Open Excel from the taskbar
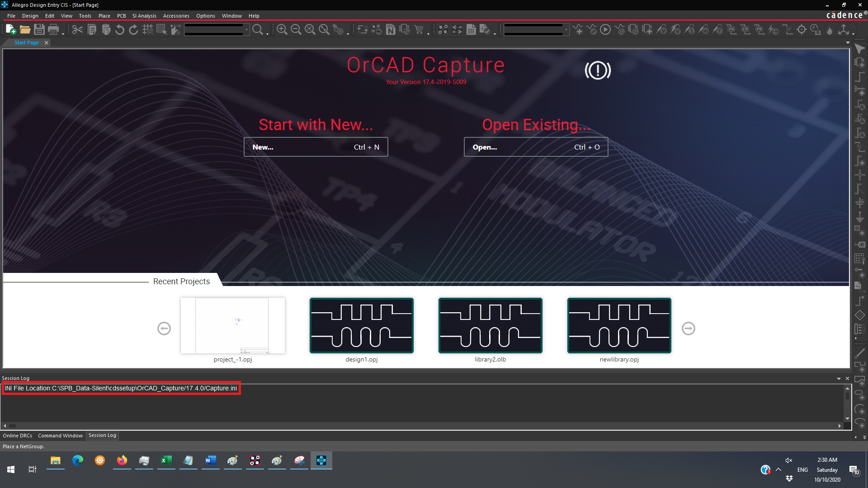The image size is (868, 488). (166, 460)
